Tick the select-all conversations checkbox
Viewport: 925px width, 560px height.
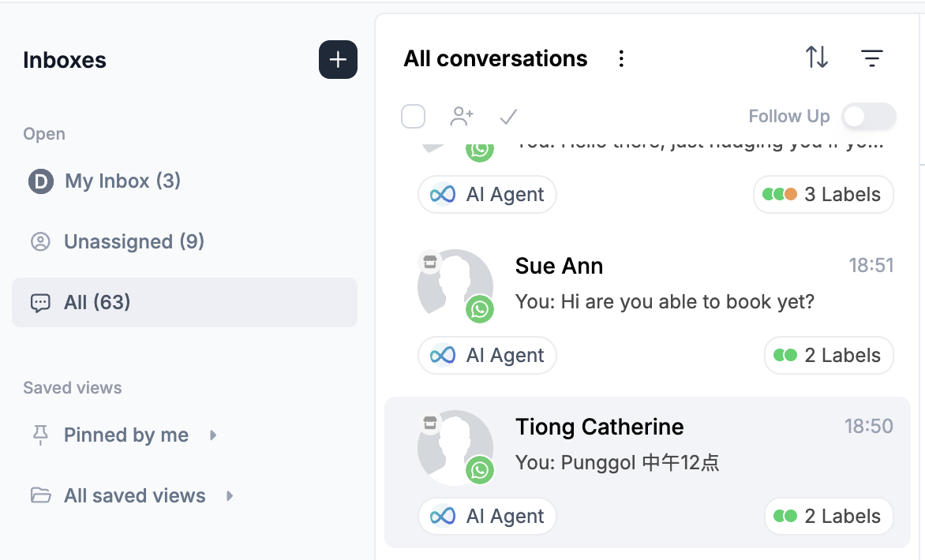tap(413, 116)
